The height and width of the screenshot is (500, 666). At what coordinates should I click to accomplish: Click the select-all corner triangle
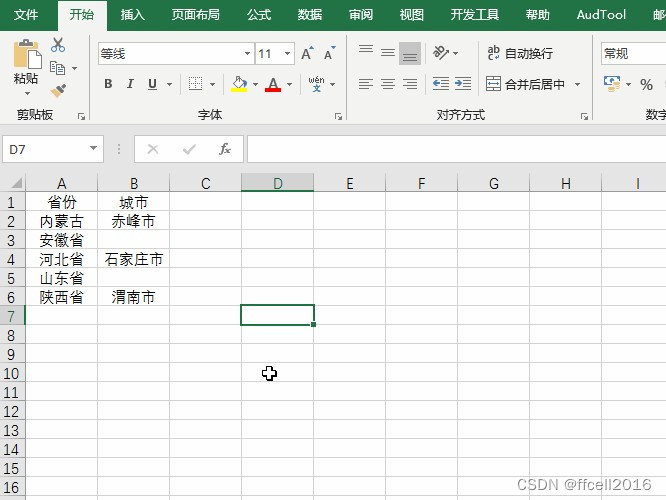pyautogui.click(x=17, y=183)
